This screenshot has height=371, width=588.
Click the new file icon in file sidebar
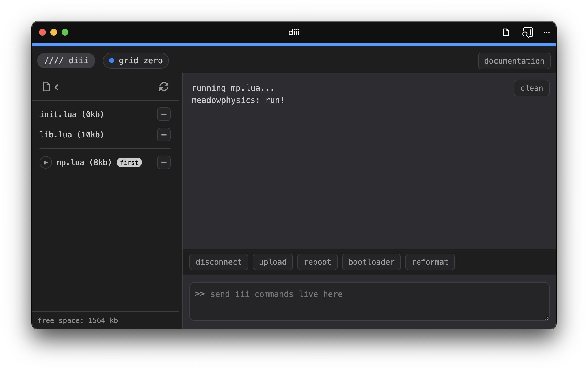[x=46, y=87]
